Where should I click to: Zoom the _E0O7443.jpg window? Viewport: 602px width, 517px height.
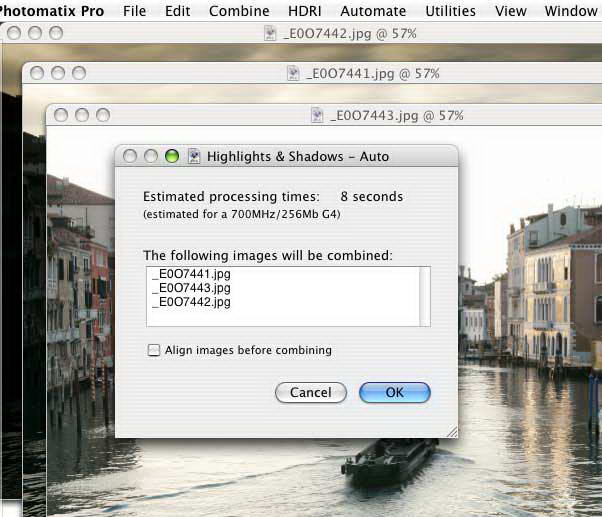[103, 115]
